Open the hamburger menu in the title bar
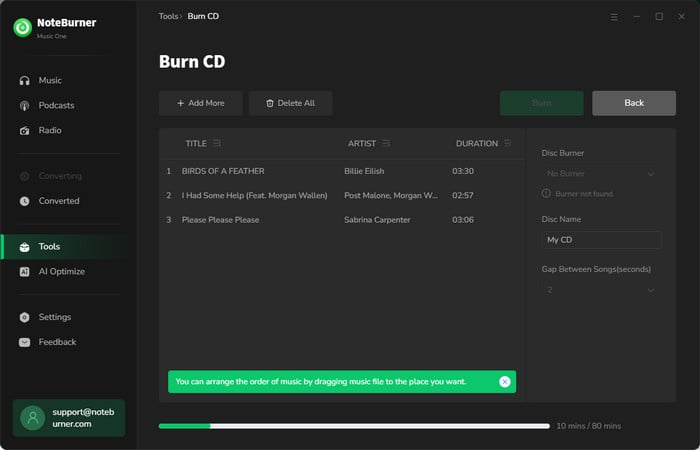 (x=614, y=17)
